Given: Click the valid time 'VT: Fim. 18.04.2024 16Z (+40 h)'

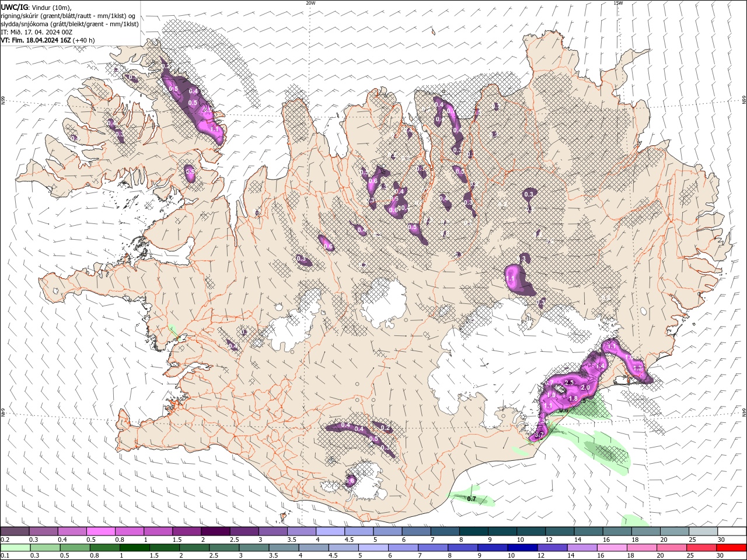Looking at the screenshot, I should click(48, 40).
